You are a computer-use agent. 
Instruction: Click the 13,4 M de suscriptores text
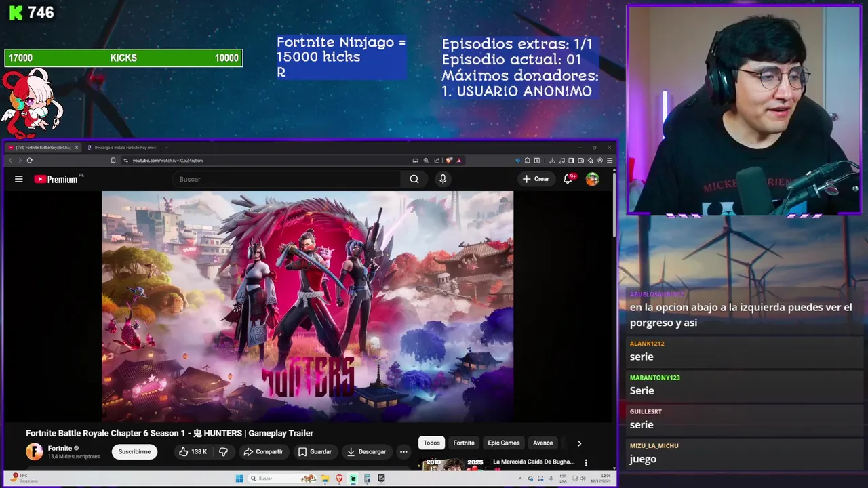(x=74, y=457)
